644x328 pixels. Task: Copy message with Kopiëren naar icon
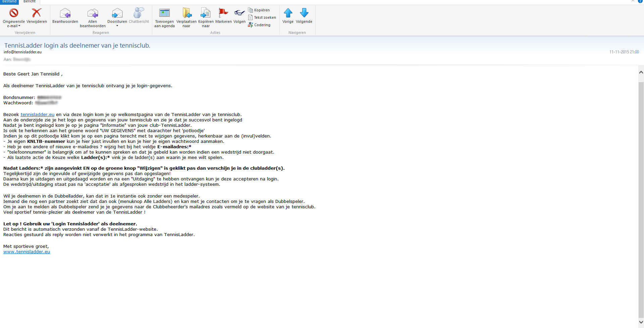tap(206, 13)
